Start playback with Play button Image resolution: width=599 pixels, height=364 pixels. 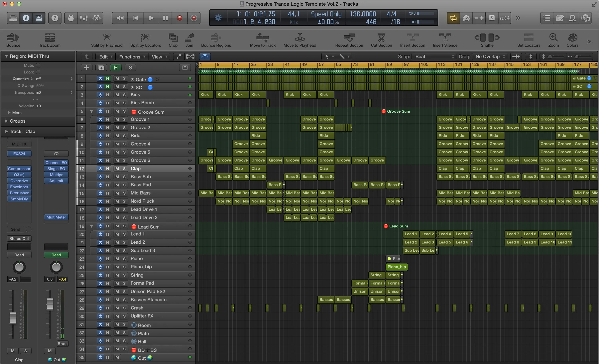point(151,18)
